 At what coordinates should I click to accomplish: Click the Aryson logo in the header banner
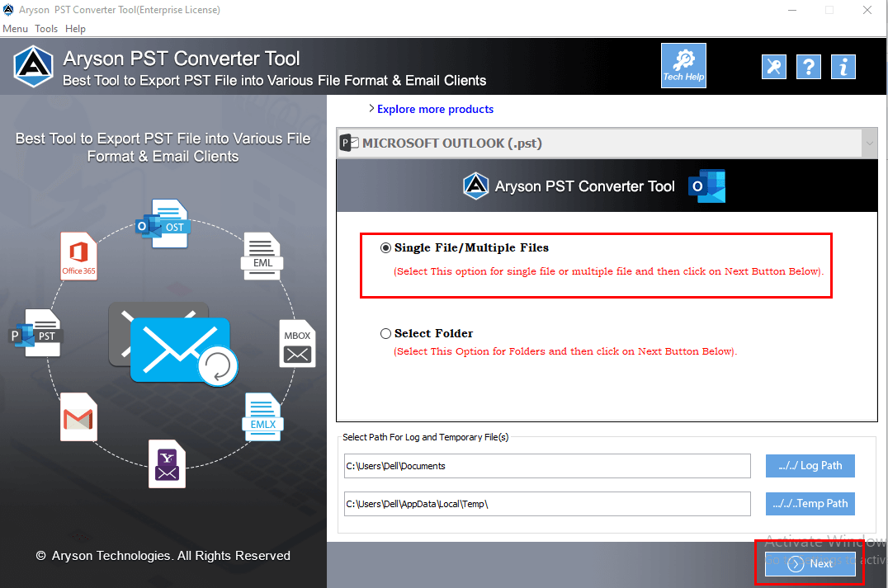[33, 67]
